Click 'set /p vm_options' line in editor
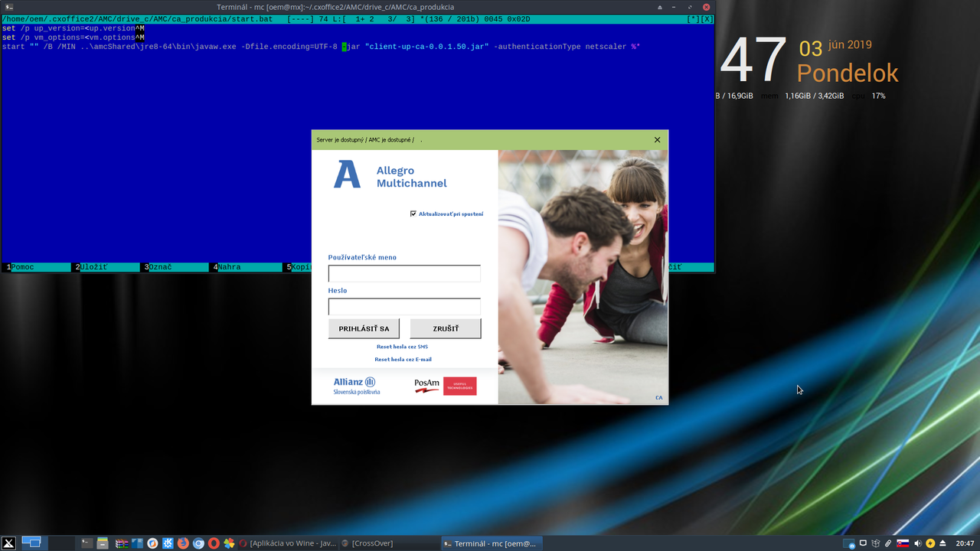The width and height of the screenshot is (980, 551). click(73, 37)
